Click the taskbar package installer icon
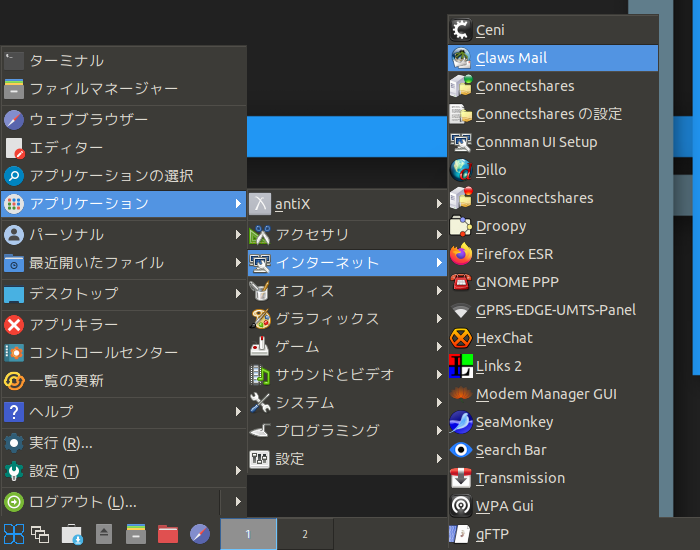The image size is (700, 550). (x=72, y=534)
